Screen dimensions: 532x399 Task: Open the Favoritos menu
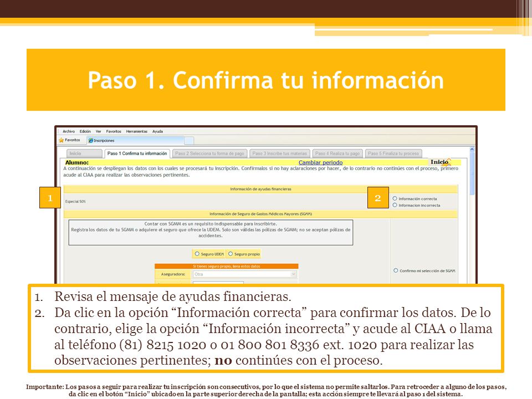pyautogui.click(x=113, y=131)
